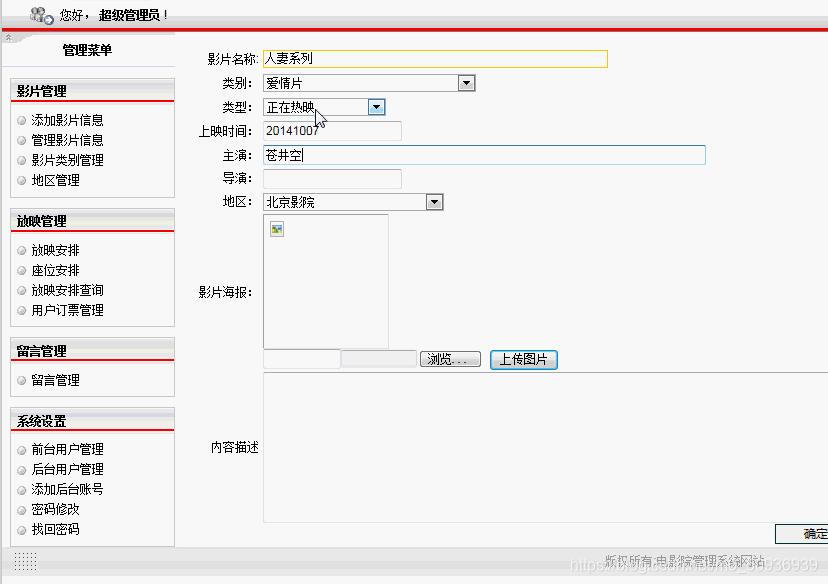Open 后台用户管理
The image size is (828, 584).
pyautogui.click(x=67, y=469)
